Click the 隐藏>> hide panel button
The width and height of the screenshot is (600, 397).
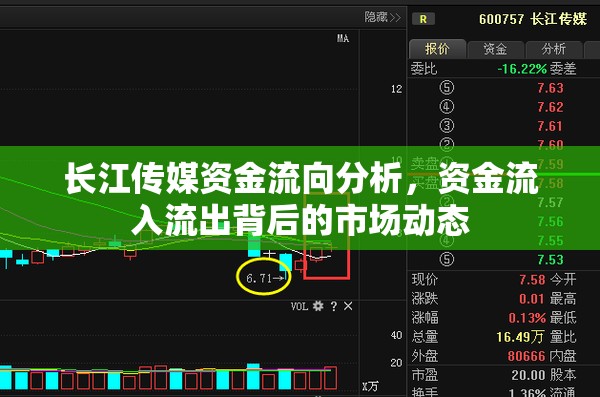point(382,17)
